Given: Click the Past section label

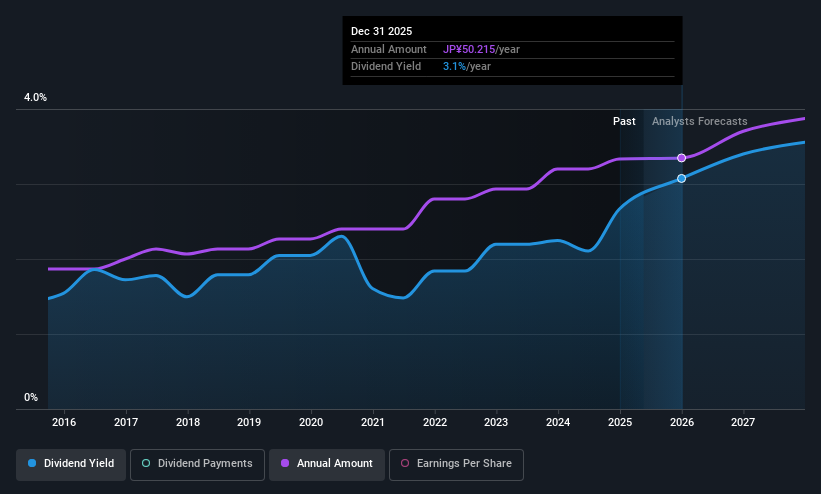Looking at the screenshot, I should pyautogui.click(x=624, y=121).
